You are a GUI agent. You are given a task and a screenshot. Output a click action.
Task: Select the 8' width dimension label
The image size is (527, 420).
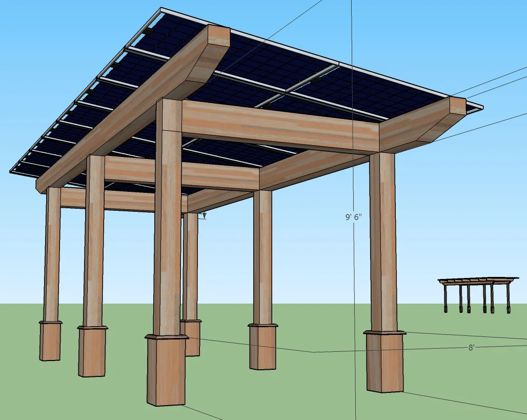[x=471, y=348]
